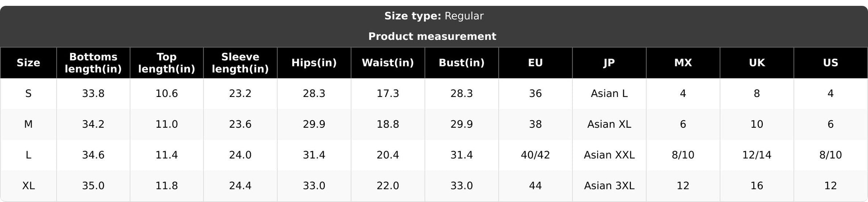This screenshot has width=868, height=202.
Task: Select the Asian 3XL cell
Action: (609, 185)
